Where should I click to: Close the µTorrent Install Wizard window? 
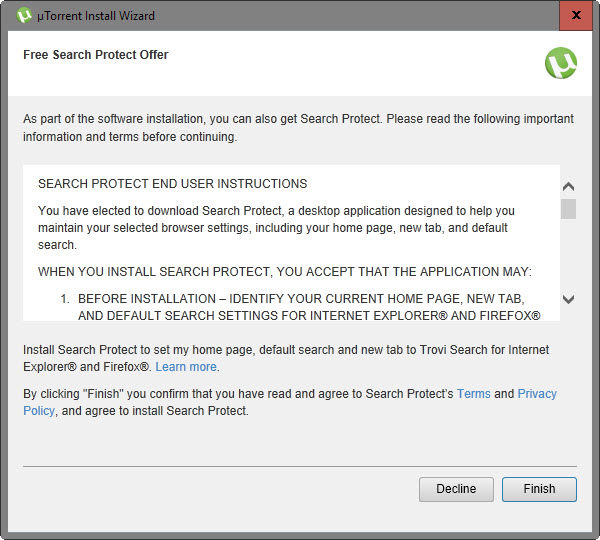pyautogui.click(x=576, y=15)
